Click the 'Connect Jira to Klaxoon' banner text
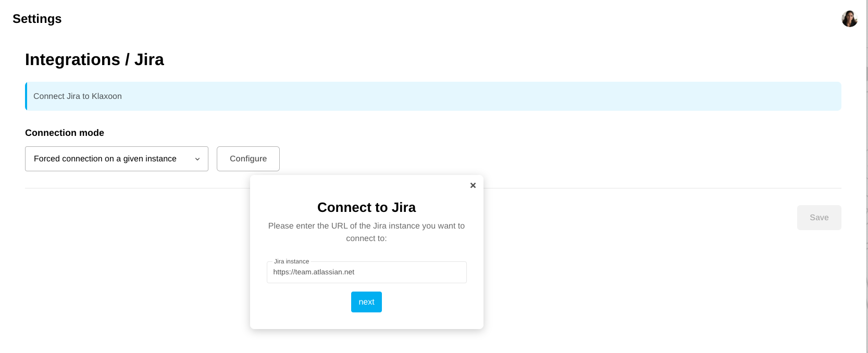Image resolution: width=868 pixels, height=353 pixels. tap(78, 96)
